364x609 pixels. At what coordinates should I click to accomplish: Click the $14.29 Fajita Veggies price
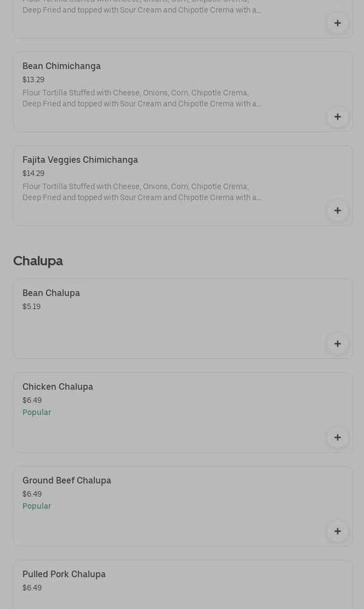click(33, 174)
